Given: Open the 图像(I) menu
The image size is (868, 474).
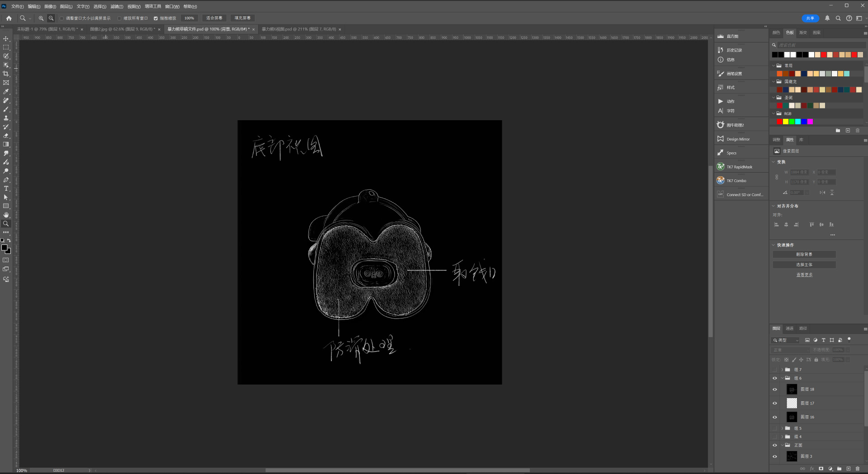Looking at the screenshot, I should pyautogui.click(x=50, y=6).
